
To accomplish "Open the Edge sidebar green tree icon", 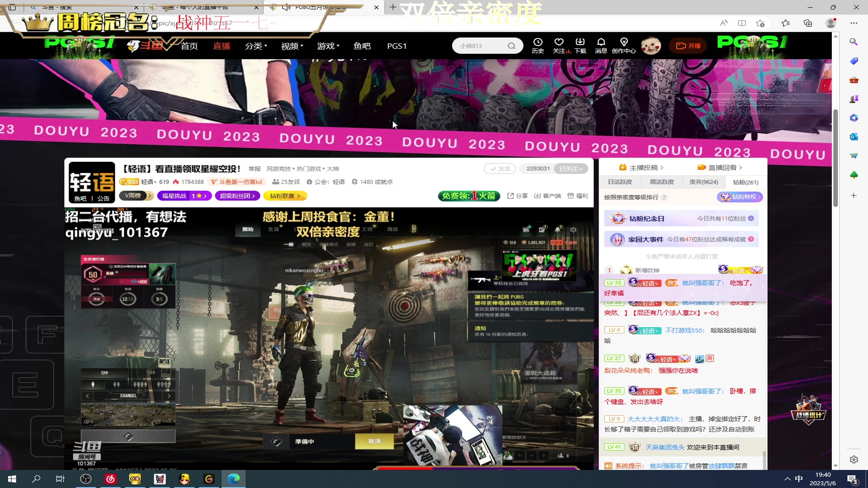I will pyautogui.click(x=854, y=174).
